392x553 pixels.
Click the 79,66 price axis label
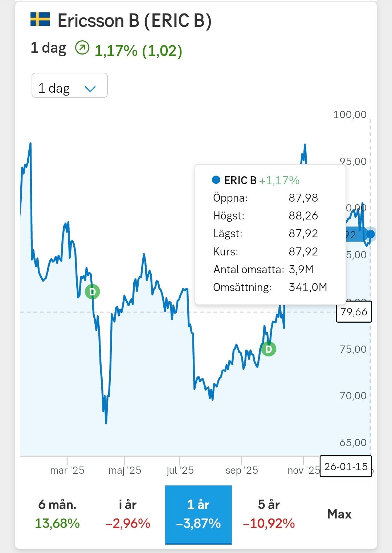(x=354, y=312)
